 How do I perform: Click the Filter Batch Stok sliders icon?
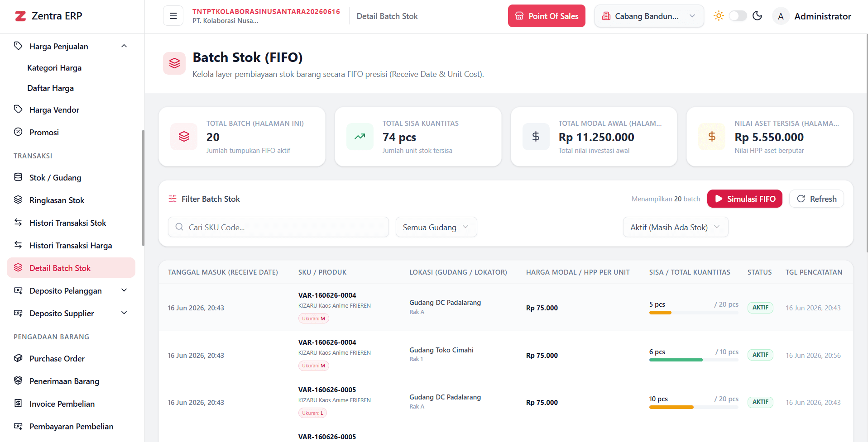173,199
